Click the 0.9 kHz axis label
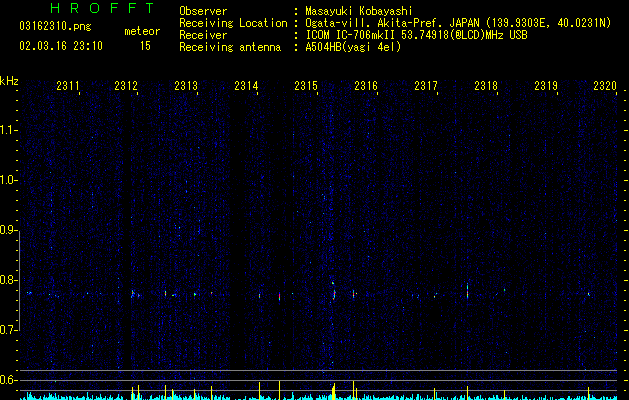Screen dimensions: 629x400 tap(9, 230)
